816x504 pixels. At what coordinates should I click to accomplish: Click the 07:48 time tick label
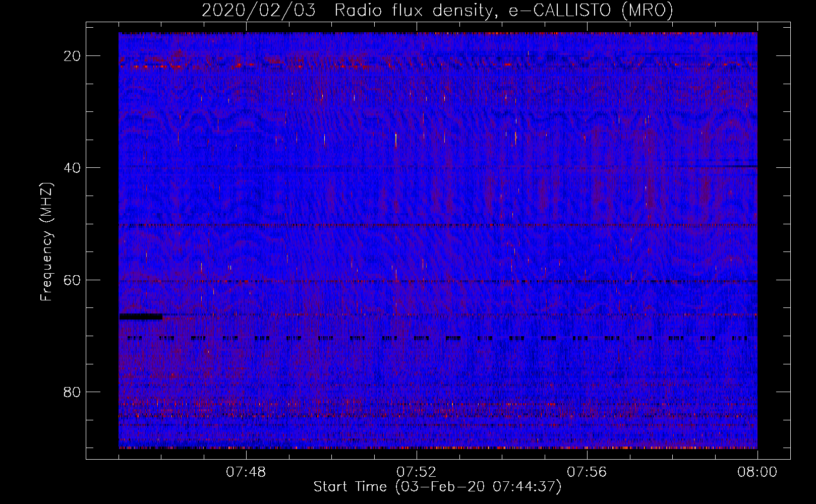pyautogui.click(x=246, y=472)
